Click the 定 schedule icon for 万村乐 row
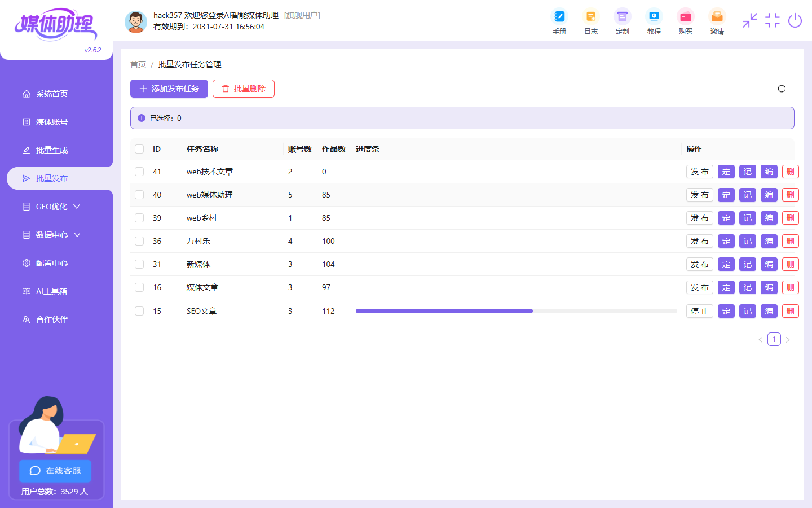812x508 pixels. pos(726,241)
